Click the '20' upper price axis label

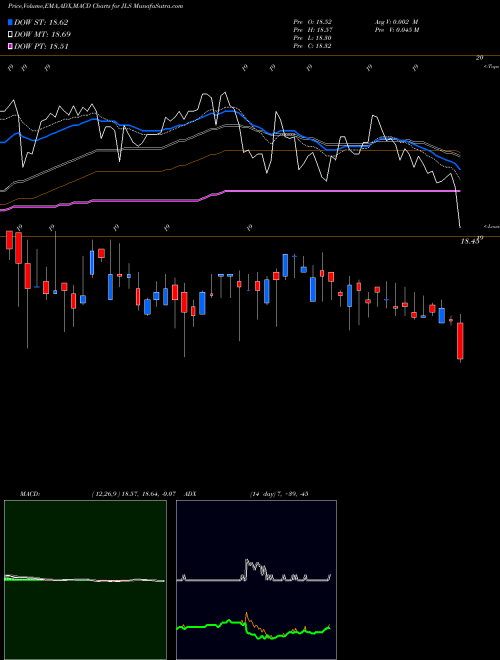(479, 58)
